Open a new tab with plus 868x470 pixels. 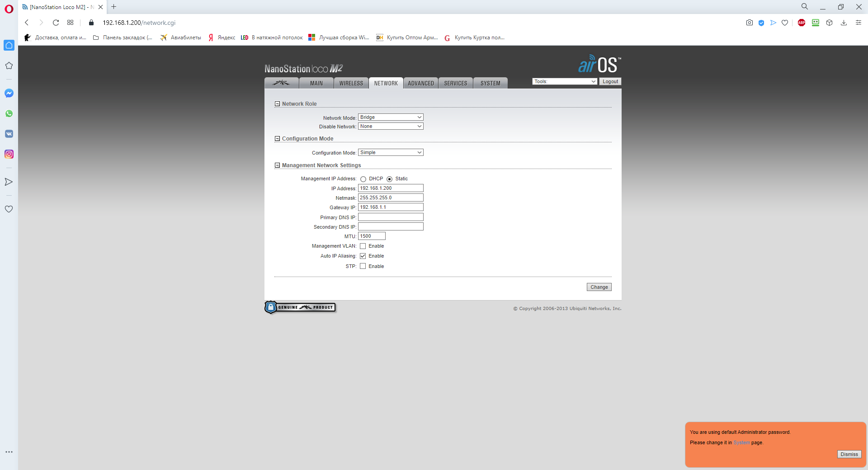(x=114, y=7)
